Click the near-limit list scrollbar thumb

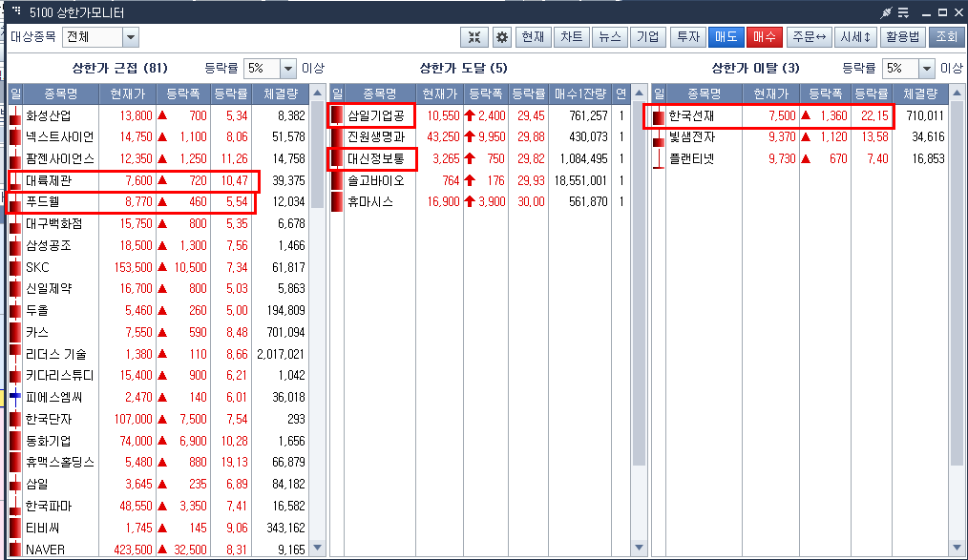[x=317, y=156]
